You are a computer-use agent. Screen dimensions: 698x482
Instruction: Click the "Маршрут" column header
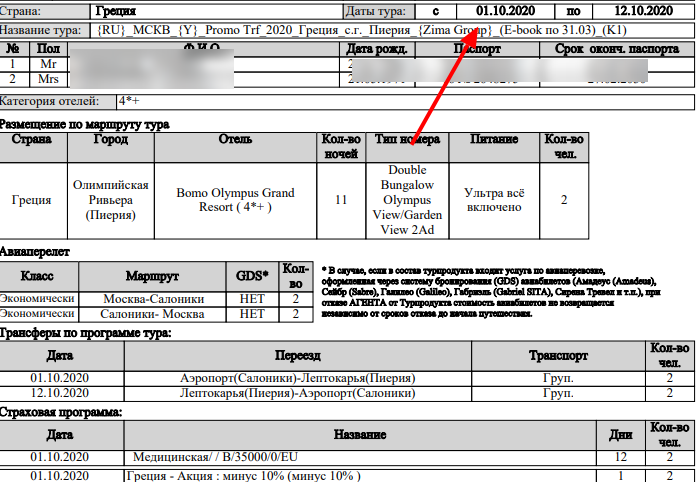coord(152,276)
